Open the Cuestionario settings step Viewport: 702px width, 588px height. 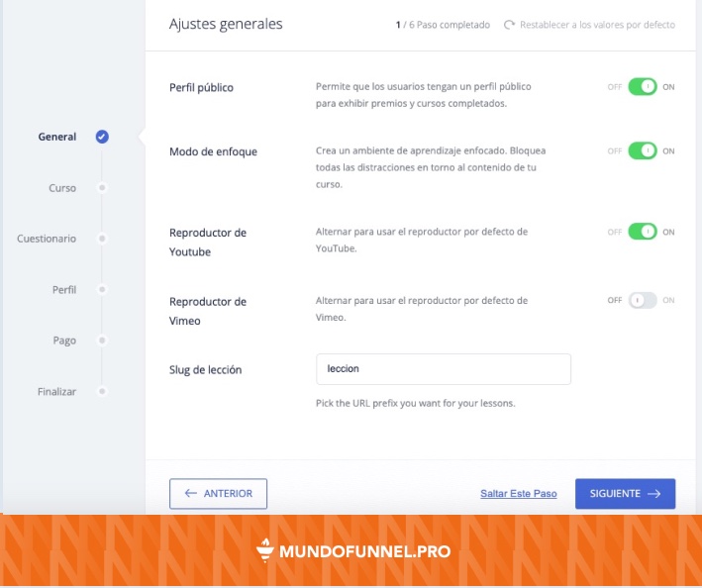[x=47, y=239]
